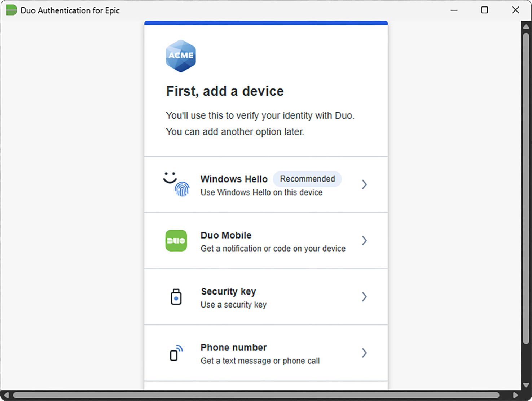Click the ACME hexagon logo

coord(180,56)
